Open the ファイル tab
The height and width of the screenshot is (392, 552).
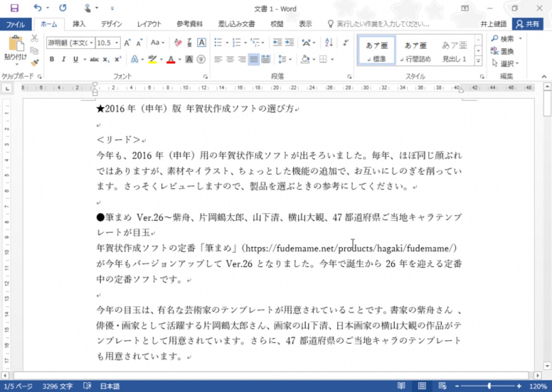click(x=16, y=24)
